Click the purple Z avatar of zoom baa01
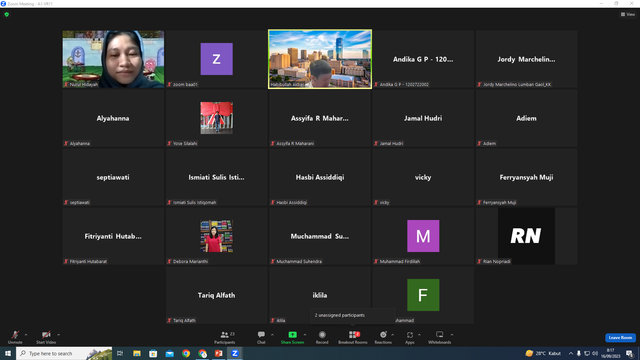This screenshot has height=360, width=640. click(x=217, y=59)
